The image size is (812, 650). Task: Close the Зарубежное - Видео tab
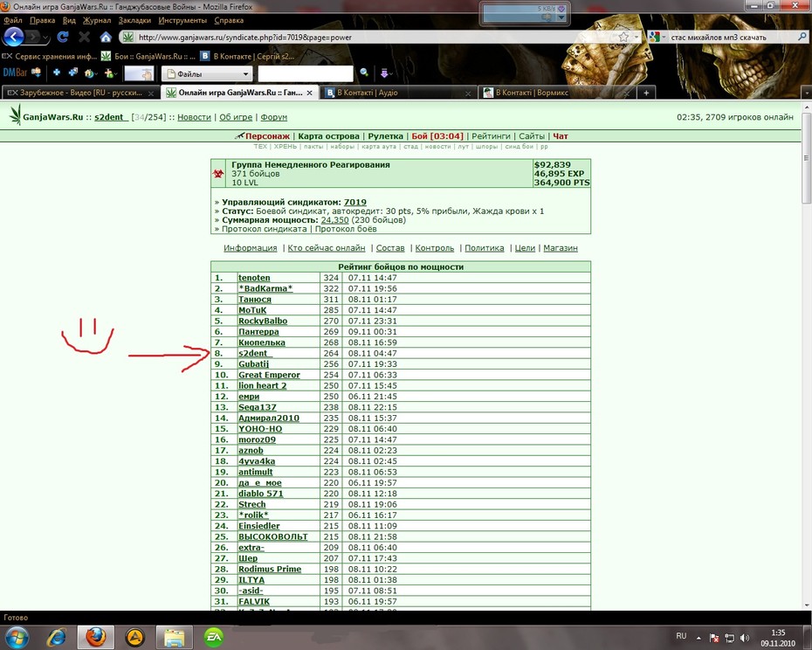point(151,93)
